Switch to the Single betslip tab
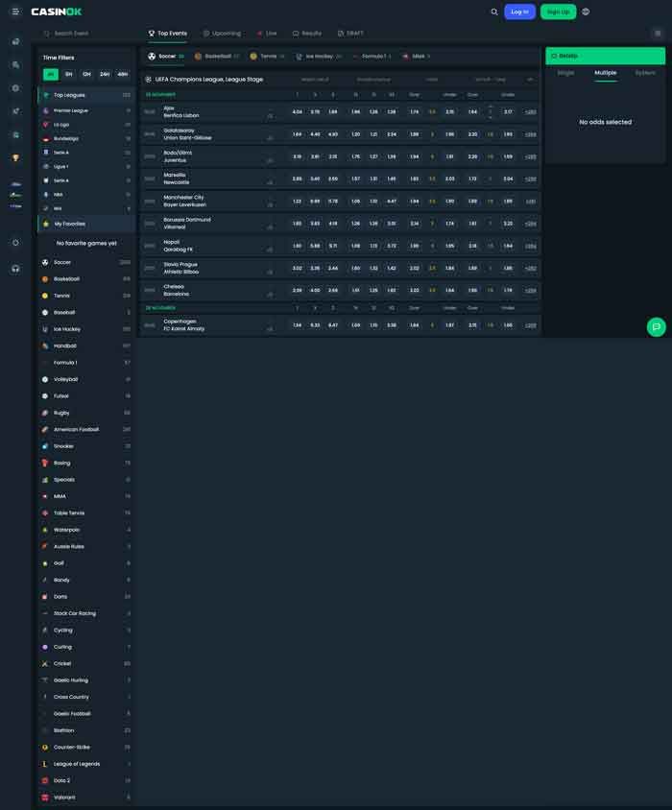 (565, 73)
